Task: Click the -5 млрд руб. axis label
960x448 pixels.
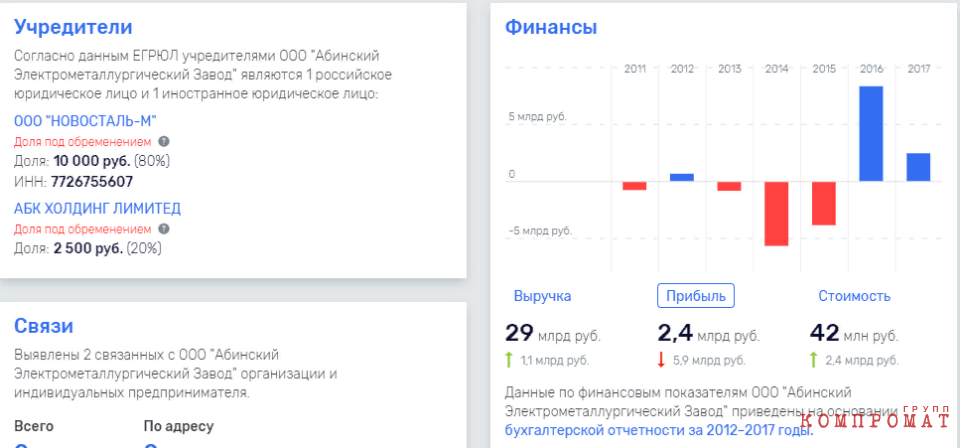Action: click(x=540, y=231)
